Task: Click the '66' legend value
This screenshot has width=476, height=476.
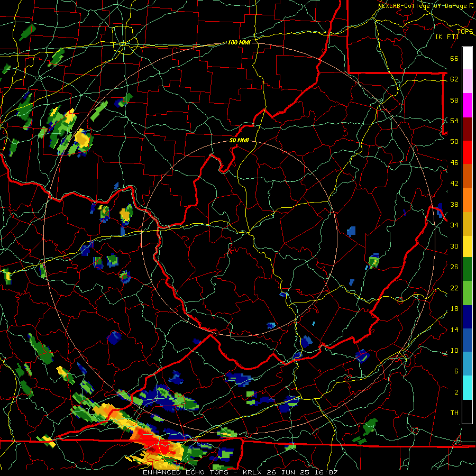Action: point(454,58)
